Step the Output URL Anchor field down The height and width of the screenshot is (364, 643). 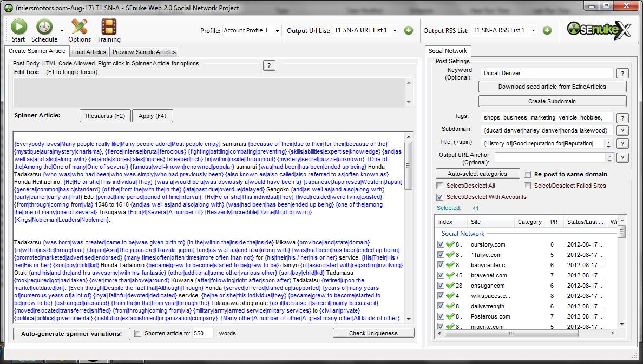pos(609,160)
